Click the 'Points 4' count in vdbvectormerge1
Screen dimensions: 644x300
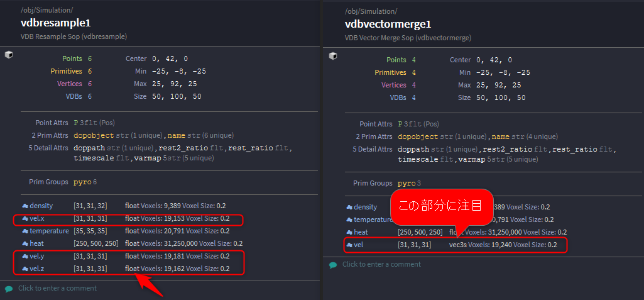[401, 60]
